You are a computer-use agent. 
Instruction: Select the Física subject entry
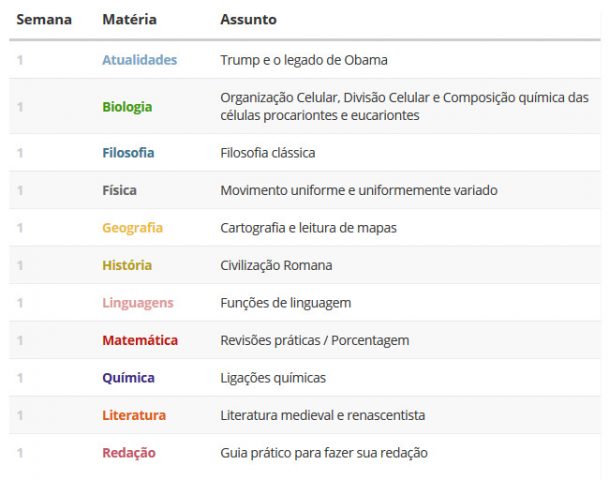click(119, 190)
